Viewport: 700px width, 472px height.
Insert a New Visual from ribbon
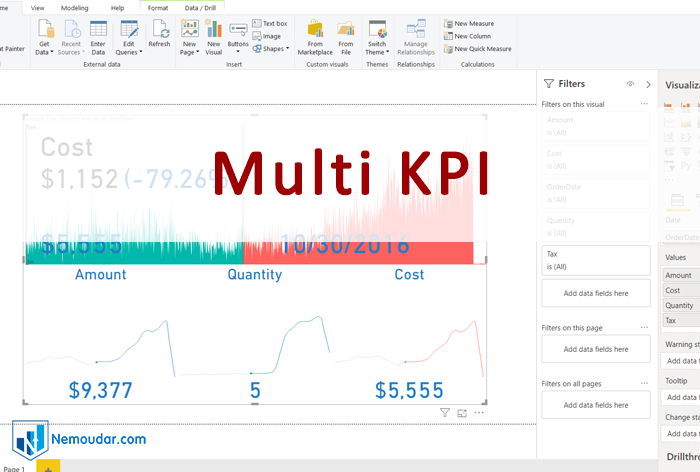pyautogui.click(x=213, y=28)
